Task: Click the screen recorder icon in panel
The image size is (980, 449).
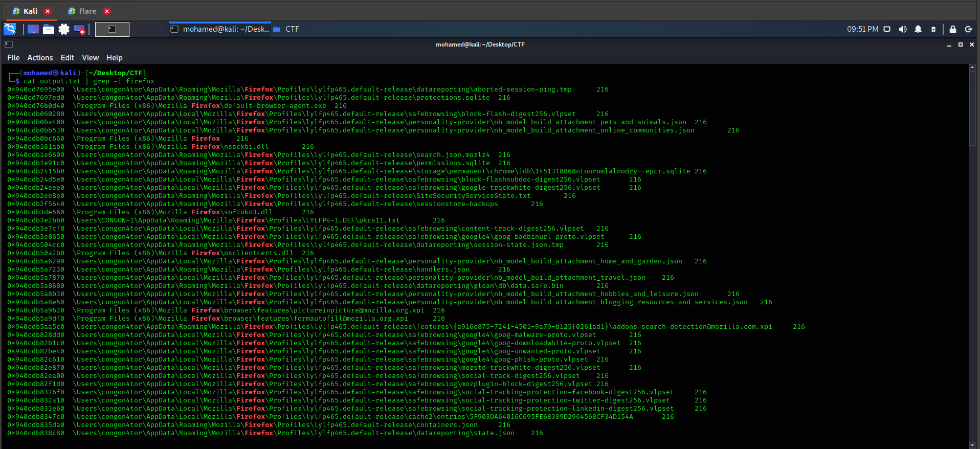Action: pyautogui.click(x=79, y=29)
